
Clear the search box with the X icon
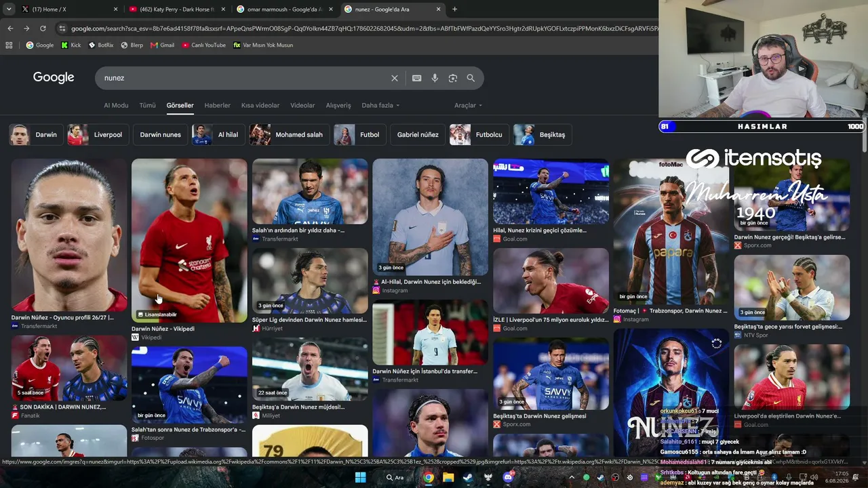click(395, 78)
